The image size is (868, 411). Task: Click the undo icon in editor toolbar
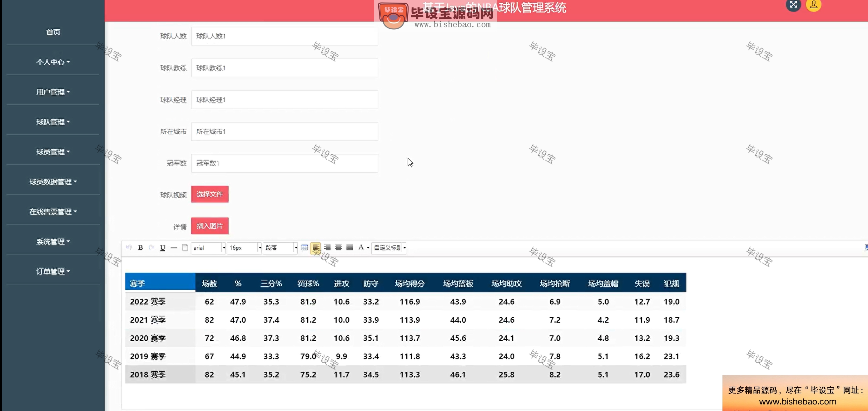pyautogui.click(x=129, y=248)
